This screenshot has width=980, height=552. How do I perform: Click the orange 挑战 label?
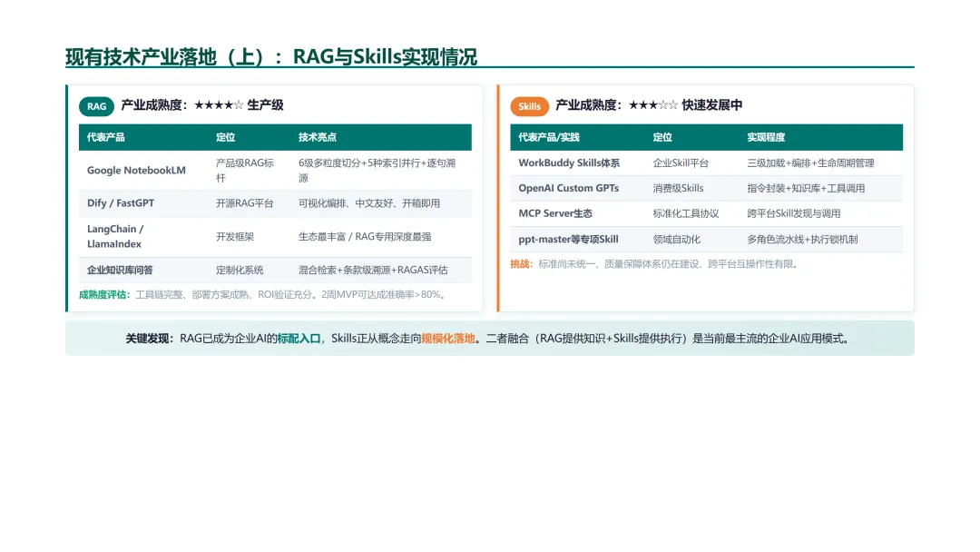pos(519,264)
